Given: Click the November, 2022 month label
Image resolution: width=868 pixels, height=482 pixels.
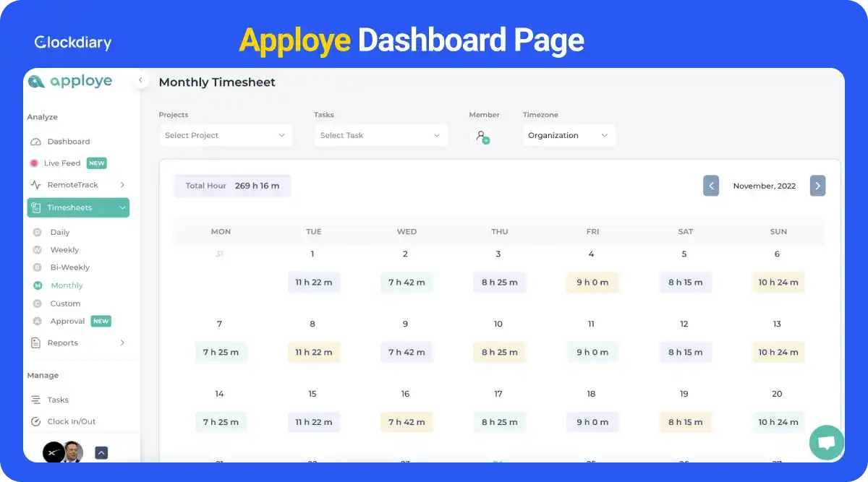Looking at the screenshot, I should [x=765, y=186].
